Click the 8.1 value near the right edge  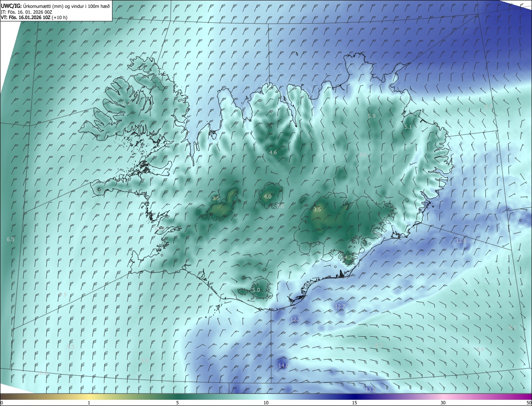pyautogui.click(x=512, y=328)
